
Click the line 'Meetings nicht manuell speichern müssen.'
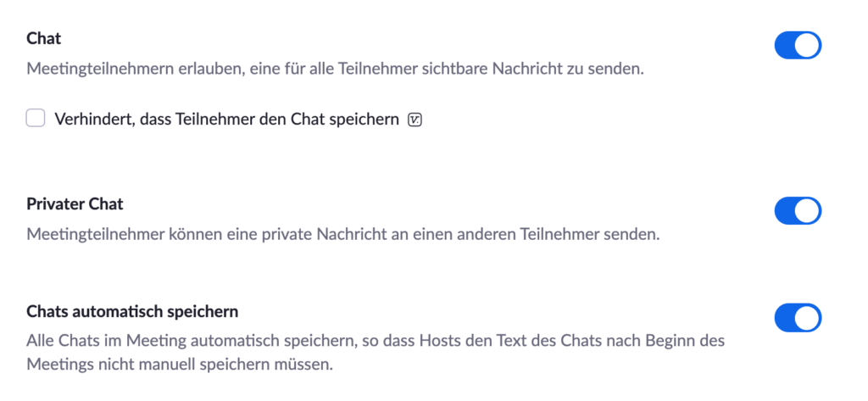[x=180, y=366]
